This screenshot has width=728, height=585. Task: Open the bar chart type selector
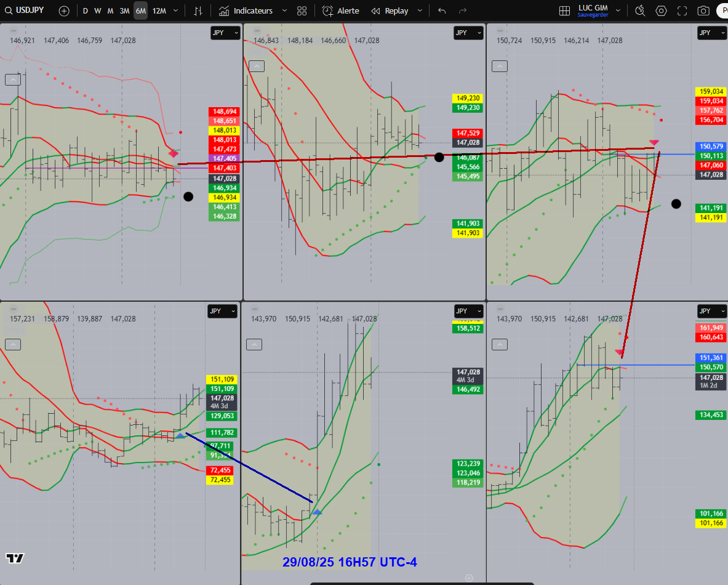tap(198, 10)
